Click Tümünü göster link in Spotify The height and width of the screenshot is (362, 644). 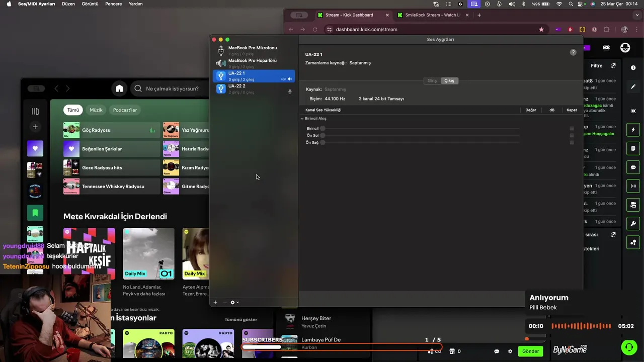[x=241, y=319]
